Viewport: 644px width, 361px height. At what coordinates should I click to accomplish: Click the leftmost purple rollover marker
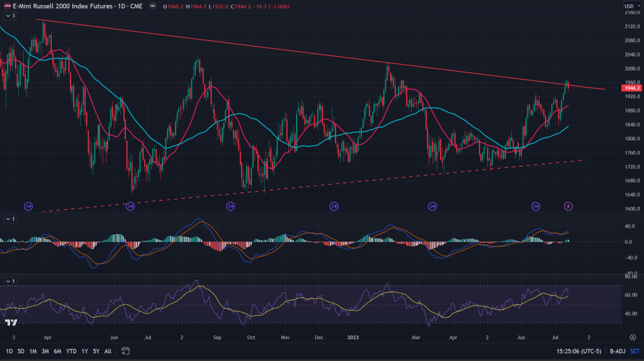click(x=28, y=206)
